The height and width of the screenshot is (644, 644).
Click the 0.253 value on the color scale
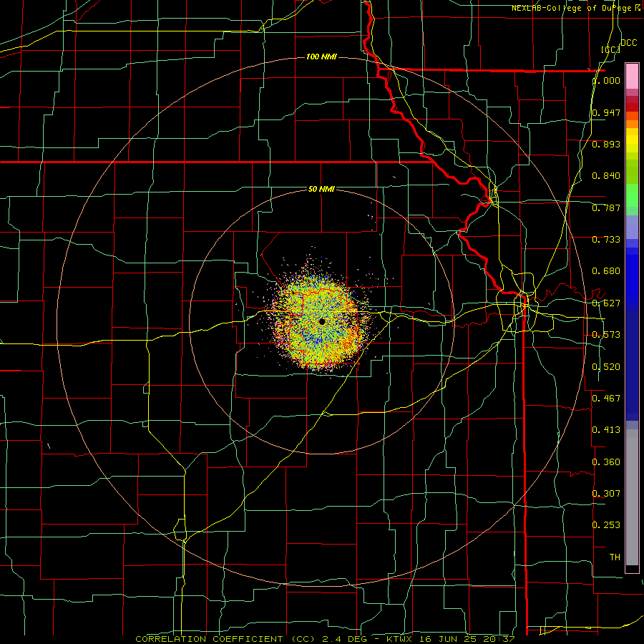click(x=606, y=525)
